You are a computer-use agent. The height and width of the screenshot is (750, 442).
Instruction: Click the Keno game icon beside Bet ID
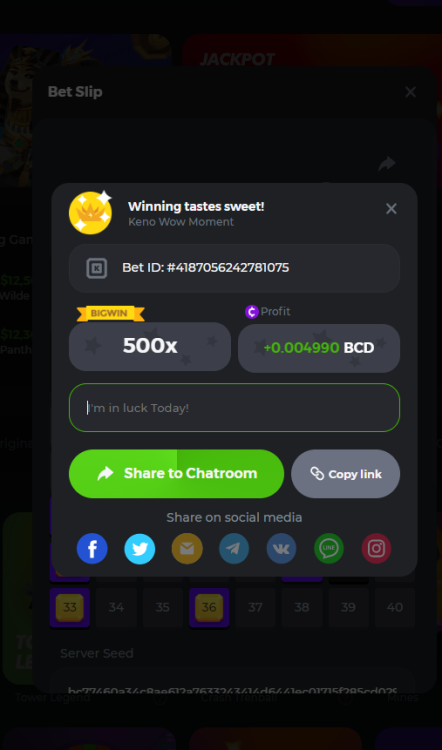(97, 268)
